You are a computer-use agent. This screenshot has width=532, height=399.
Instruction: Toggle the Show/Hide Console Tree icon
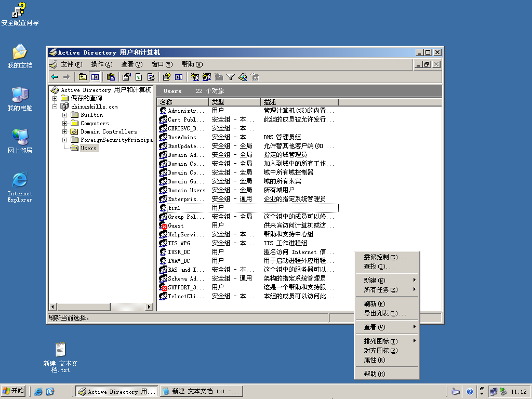95,77
